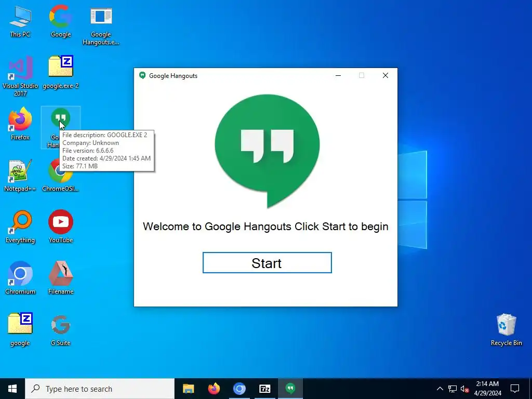Open Chromium from the taskbar
532x399 pixels.
point(239,389)
